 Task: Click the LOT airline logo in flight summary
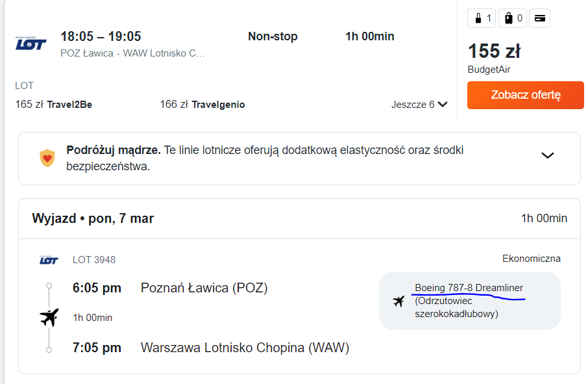[x=31, y=44]
